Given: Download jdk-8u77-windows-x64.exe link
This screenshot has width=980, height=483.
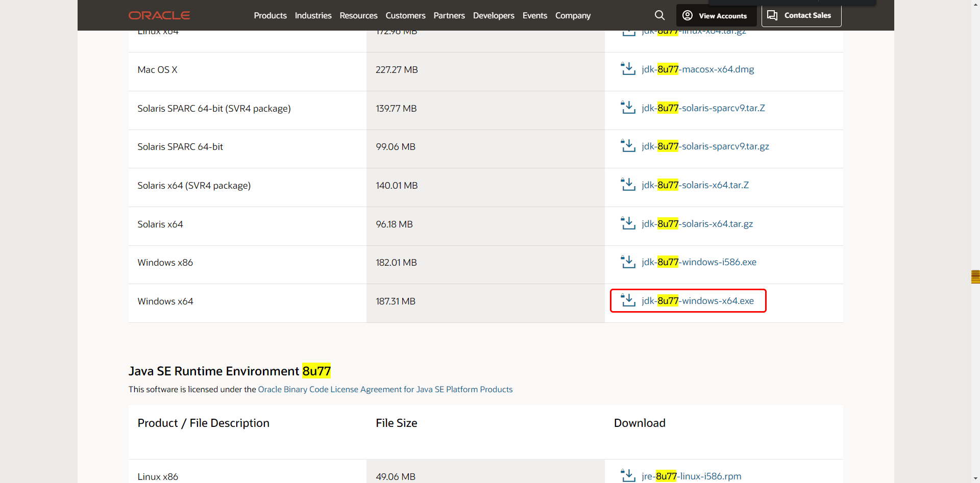Looking at the screenshot, I should click(x=698, y=300).
